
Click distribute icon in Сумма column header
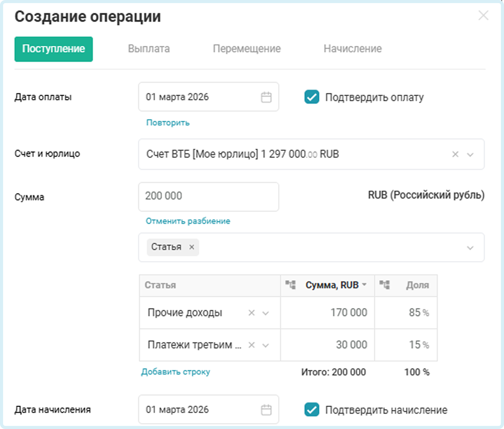click(291, 285)
